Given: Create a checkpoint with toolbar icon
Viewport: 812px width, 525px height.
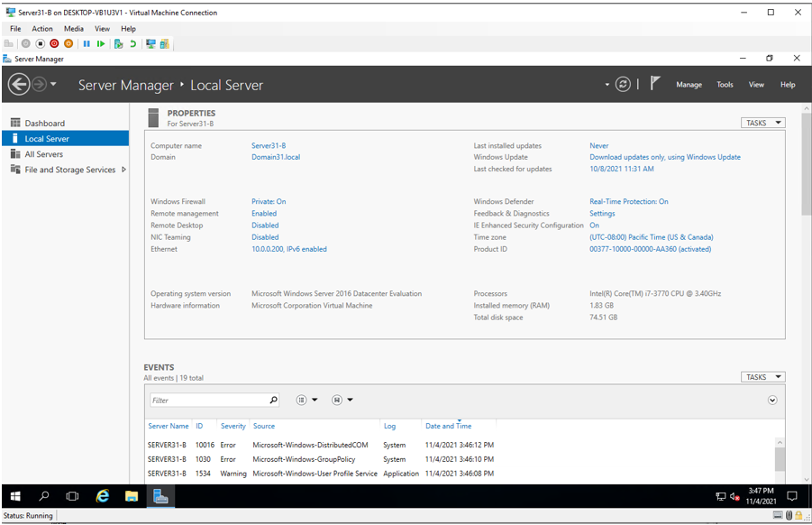Looking at the screenshot, I should coord(119,44).
